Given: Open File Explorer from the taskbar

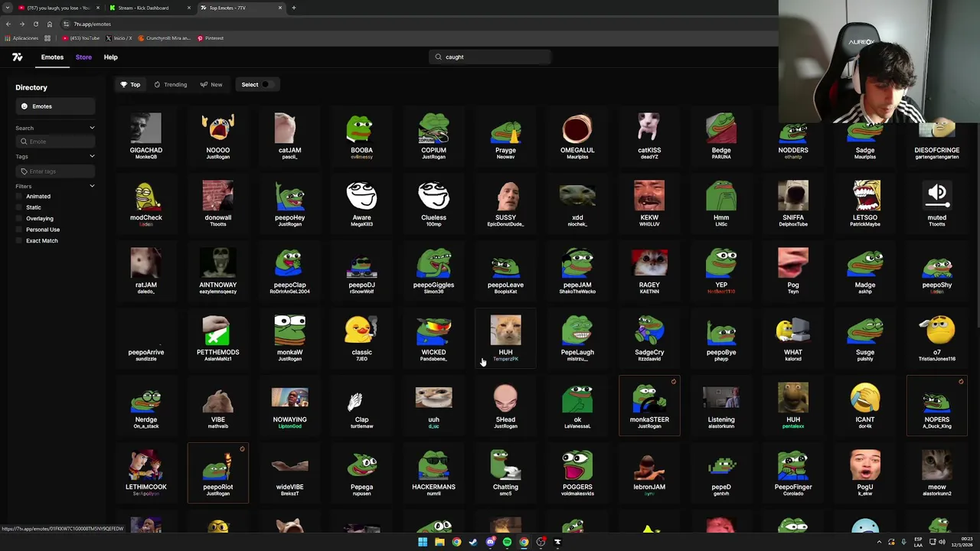Looking at the screenshot, I should 439,542.
